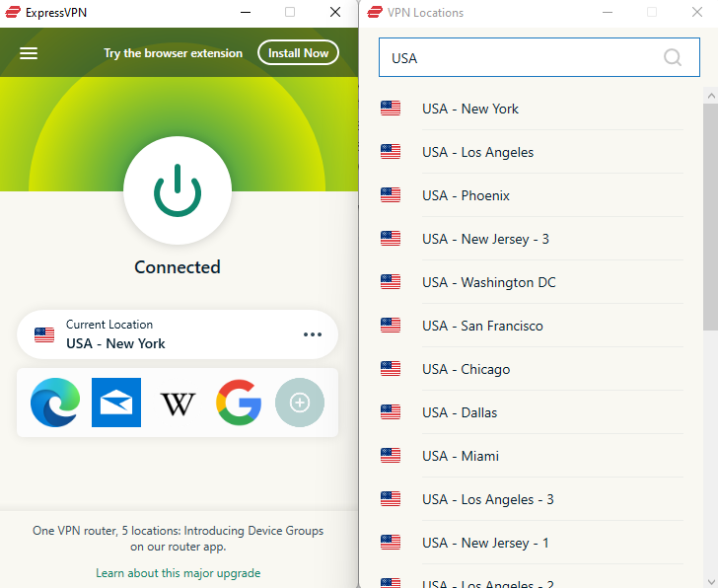The image size is (718, 588).
Task: Click the Install Now button
Action: pos(298,53)
